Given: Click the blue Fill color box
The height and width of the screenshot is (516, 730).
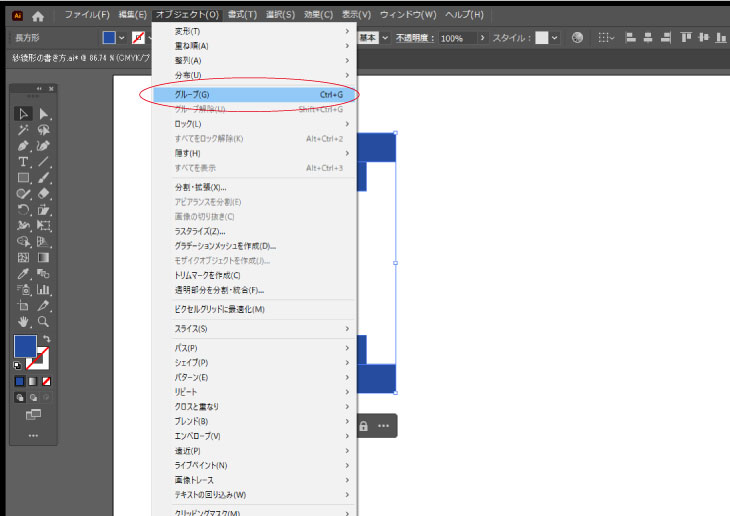Looking at the screenshot, I should 25,346.
